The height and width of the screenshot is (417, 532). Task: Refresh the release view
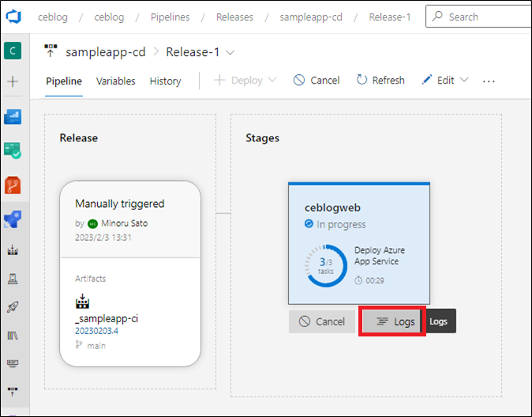[x=380, y=81]
